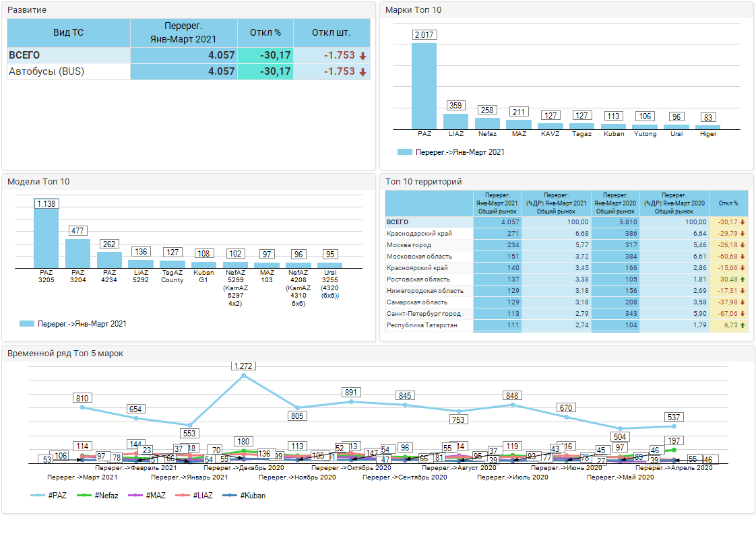
Task: Click the 1.272 peak point on PAZ line
Action: click(243, 375)
